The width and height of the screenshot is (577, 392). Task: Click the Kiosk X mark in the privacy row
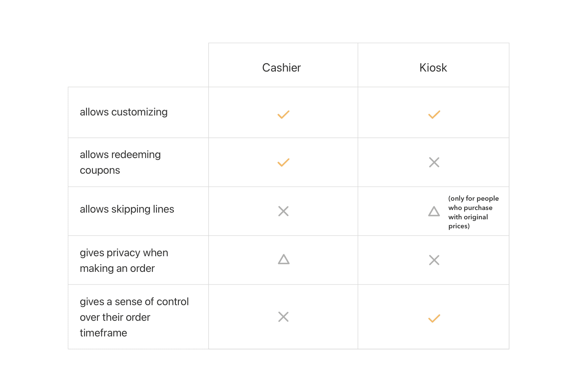(434, 260)
